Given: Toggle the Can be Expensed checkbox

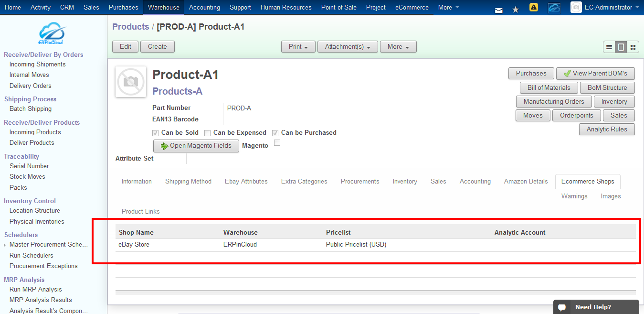Looking at the screenshot, I should point(207,133).
